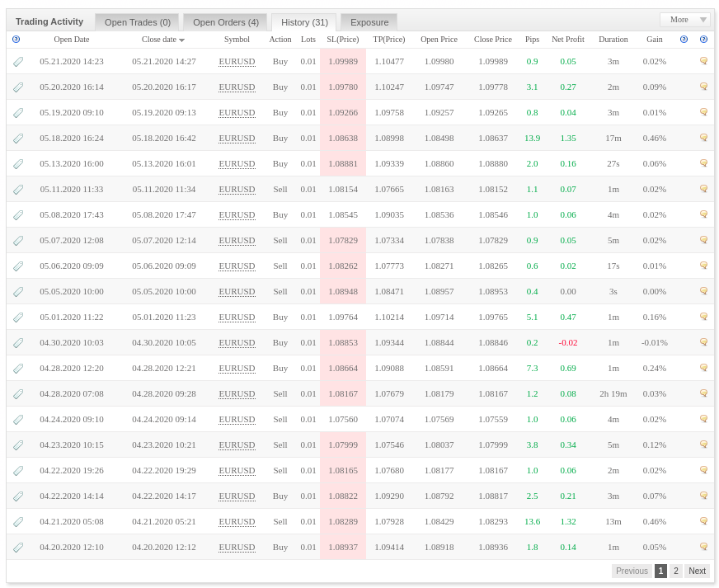Open EURUSD link in 05.01.2020 11:22 row
Image resolution: width=719 pixels, height=588 pixels.
(x=237, y=318)
